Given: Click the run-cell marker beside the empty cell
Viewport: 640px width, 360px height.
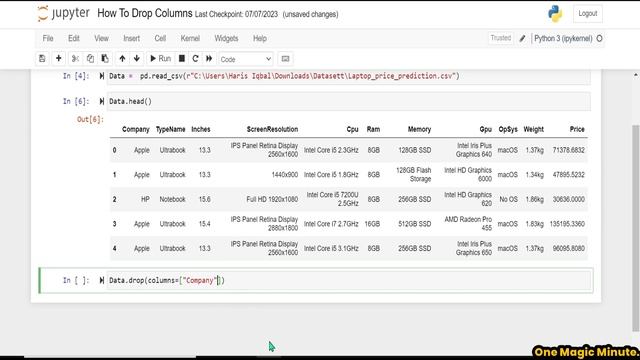Looking at the screenshot, I should pos(102,280).
